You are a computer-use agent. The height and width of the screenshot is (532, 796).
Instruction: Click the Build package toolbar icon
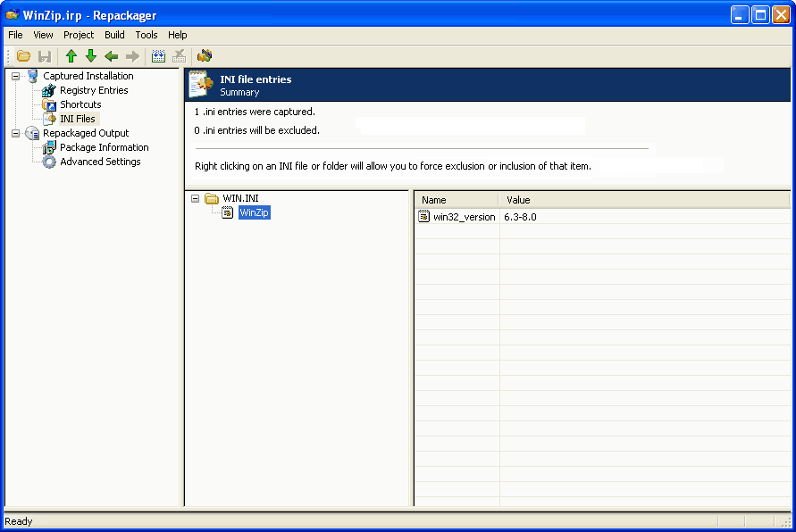click(x=205, y=56)
